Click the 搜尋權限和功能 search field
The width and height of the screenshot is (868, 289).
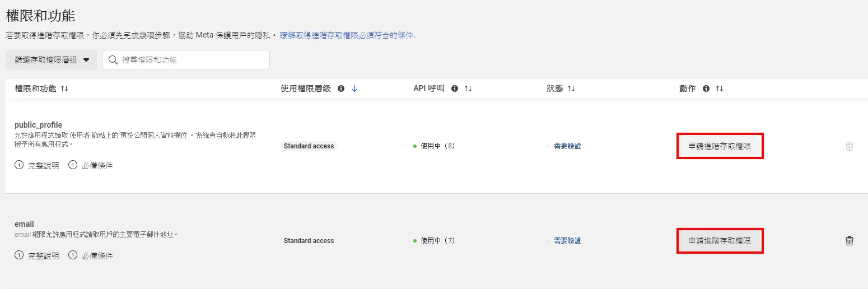[x=190, y=60]
